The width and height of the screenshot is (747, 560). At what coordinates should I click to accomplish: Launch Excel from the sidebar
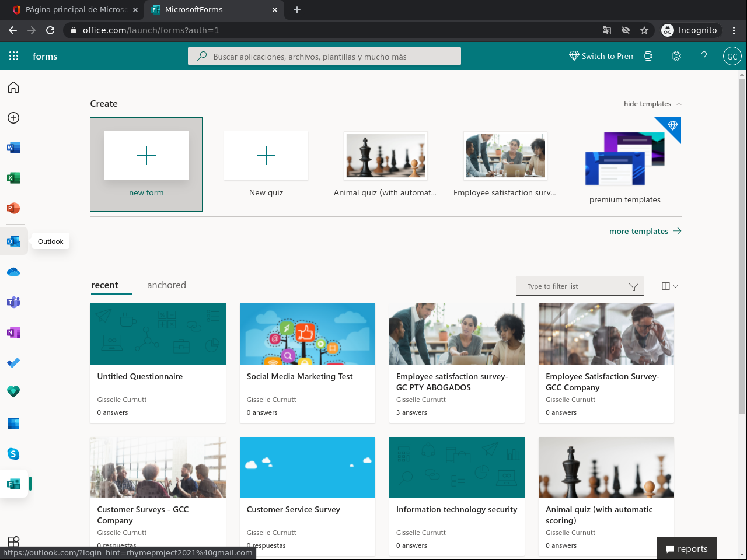[13, 178]
